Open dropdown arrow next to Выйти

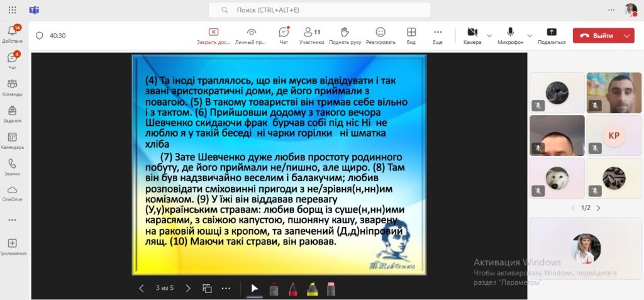(626, 35)
